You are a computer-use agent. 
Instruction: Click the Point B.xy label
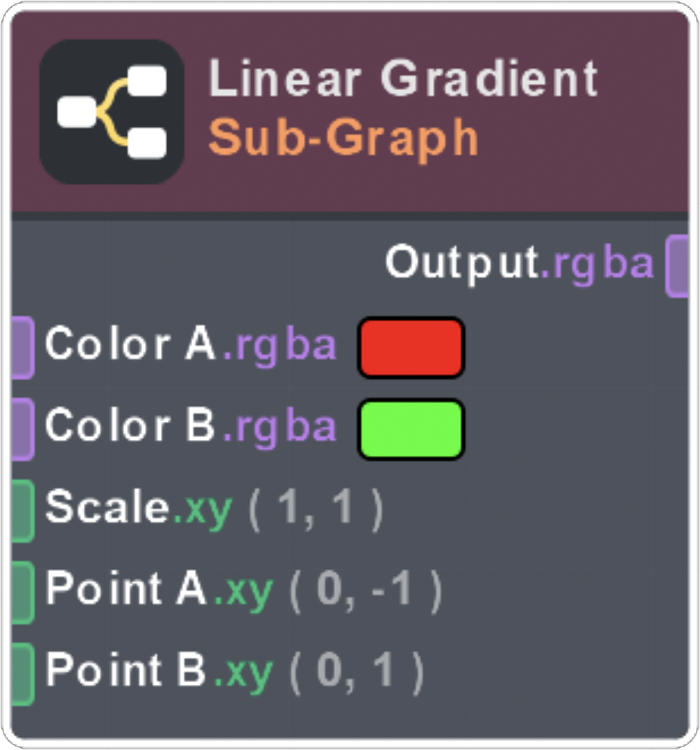(x=158, y=672)
